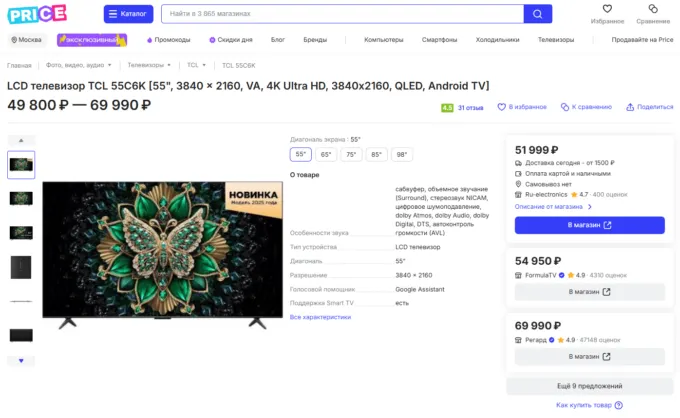Go to Промокоды
Screen dimensions: 680x418
click(169, 40)
